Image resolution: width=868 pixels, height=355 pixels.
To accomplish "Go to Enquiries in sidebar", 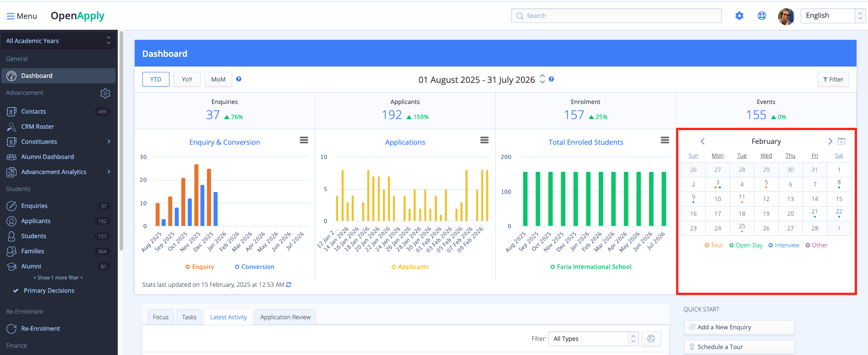I will (34, 206).
